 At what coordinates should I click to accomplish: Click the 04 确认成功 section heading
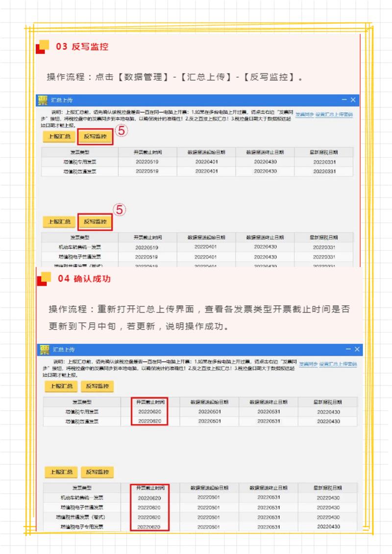pos(84,279)
